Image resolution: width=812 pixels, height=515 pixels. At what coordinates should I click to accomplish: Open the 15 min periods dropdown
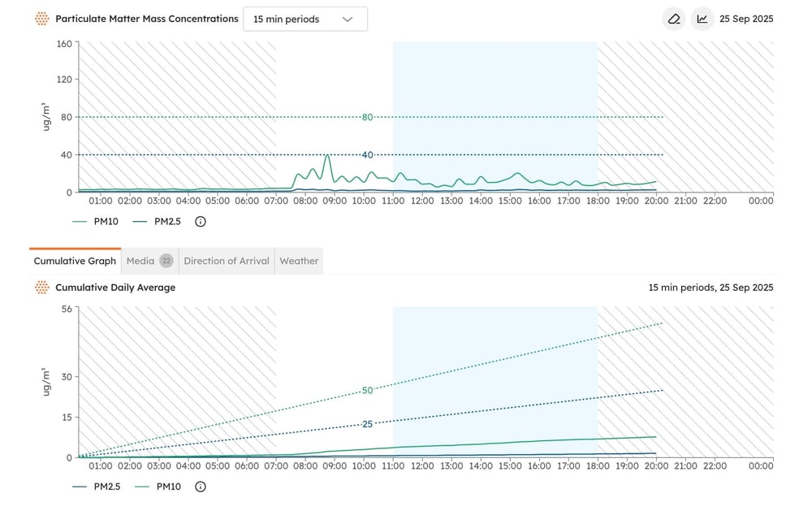(305, 19)
